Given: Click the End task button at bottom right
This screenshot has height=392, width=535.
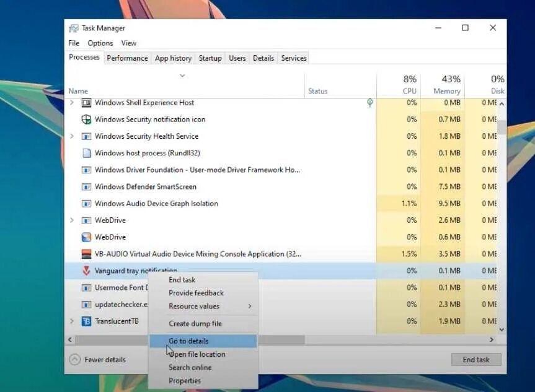Looking at the screenshot, I should [x=476, y=360].
